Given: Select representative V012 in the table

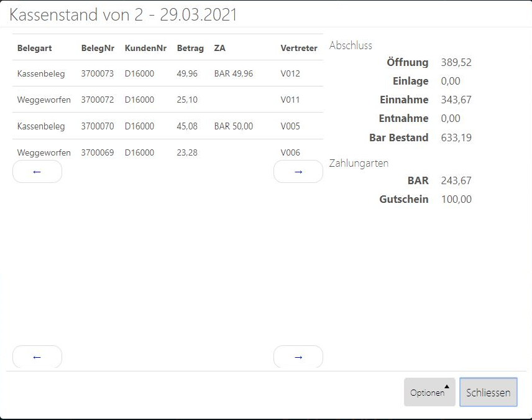Looking at the screenshot, I should click(x=290, y=73).
